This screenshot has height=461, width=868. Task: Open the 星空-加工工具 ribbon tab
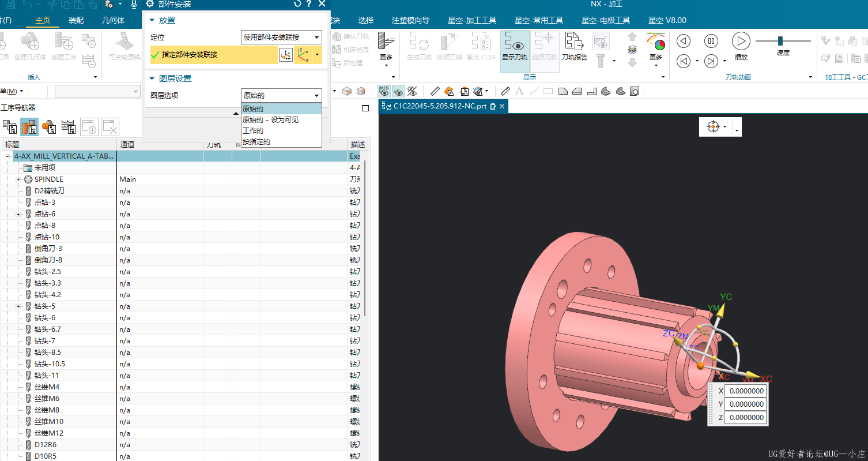point(472,20)
